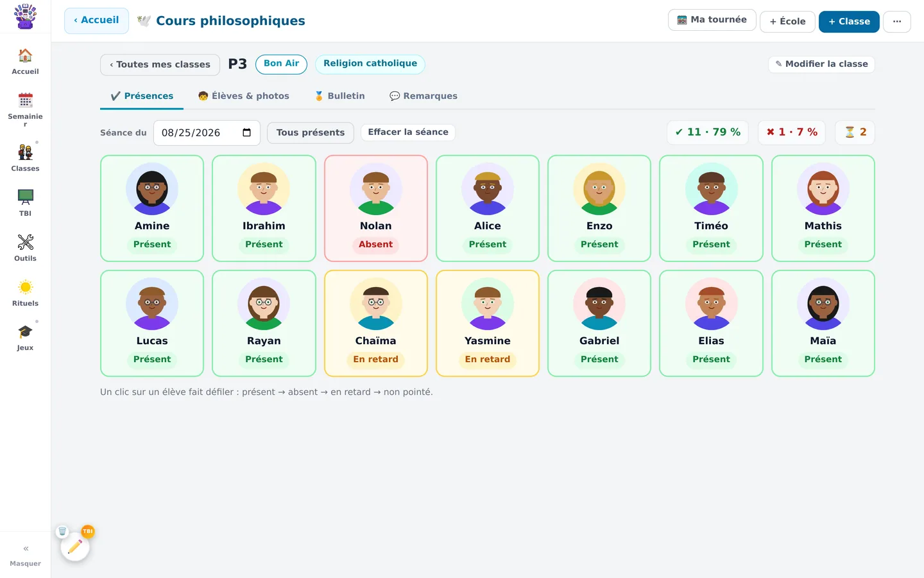Click the Tous présents button
924x578 pixels.
311,133
